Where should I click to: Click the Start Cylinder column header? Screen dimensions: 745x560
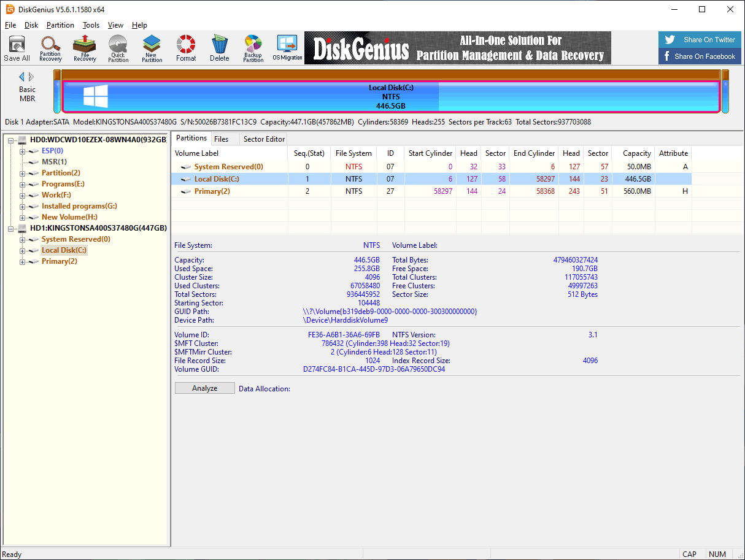pos(430,153)
